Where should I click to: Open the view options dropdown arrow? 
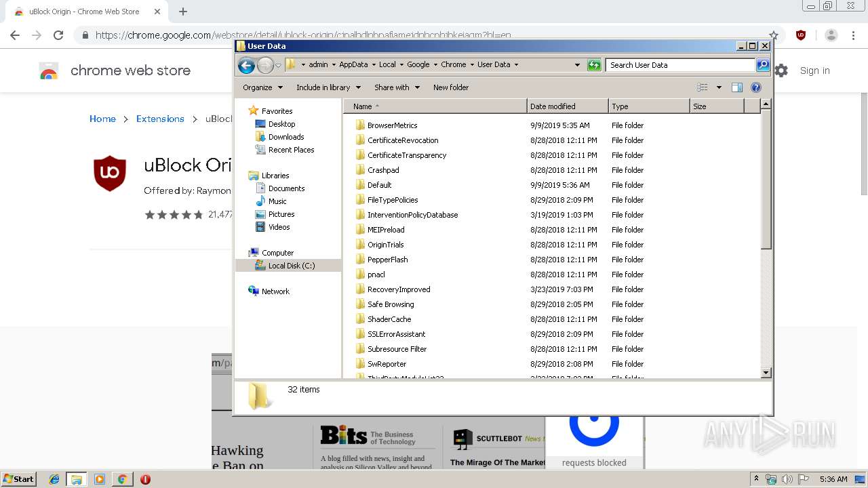[719, 87]
